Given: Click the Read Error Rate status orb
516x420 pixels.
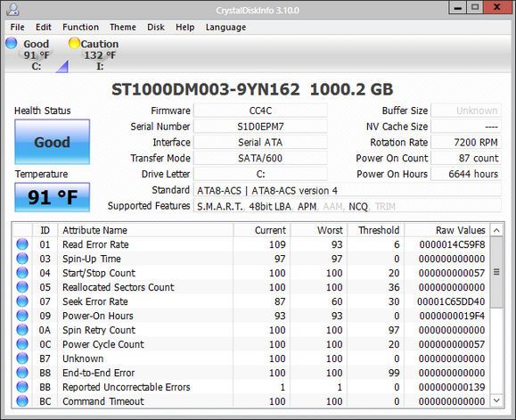Looking at the screenshot, I should click(22, 244).
